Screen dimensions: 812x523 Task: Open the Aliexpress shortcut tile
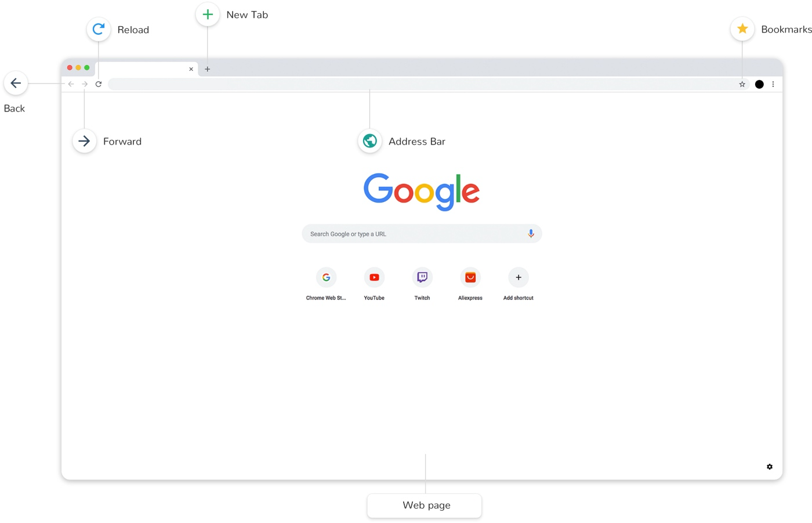[470, 284]
